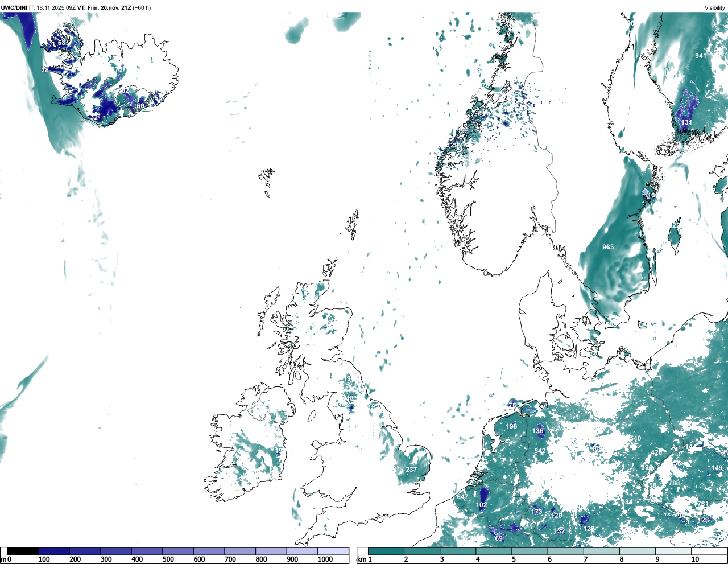Click the 983 value over Sweden

(x=608, y=247)
